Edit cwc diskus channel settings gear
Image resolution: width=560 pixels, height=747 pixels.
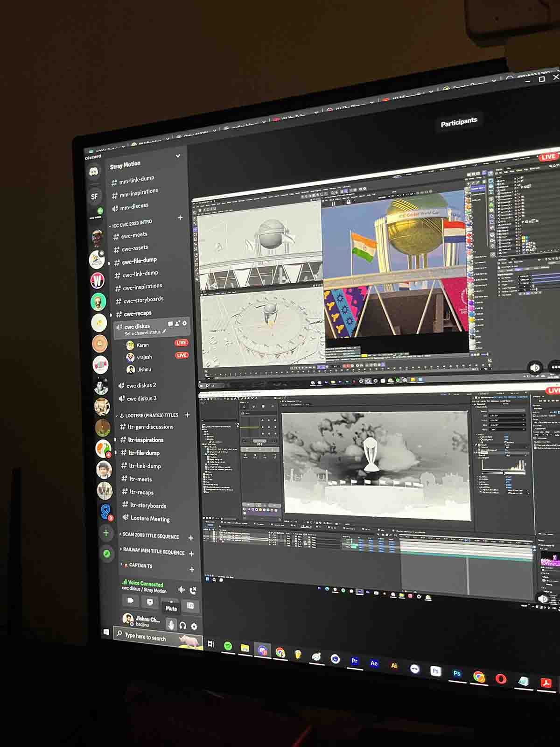click(x=185, y=323)
